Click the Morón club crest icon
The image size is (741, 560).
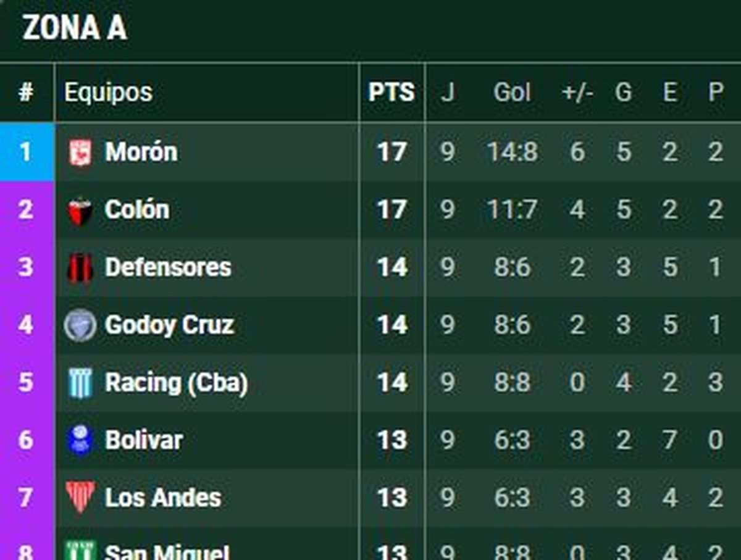click(x=80, y=153)
